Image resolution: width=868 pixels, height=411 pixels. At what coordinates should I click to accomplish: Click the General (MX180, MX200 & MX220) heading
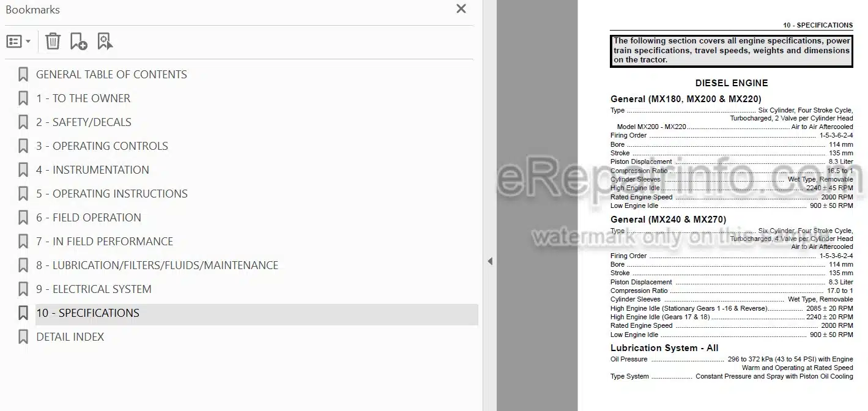(x=686, y=99)
